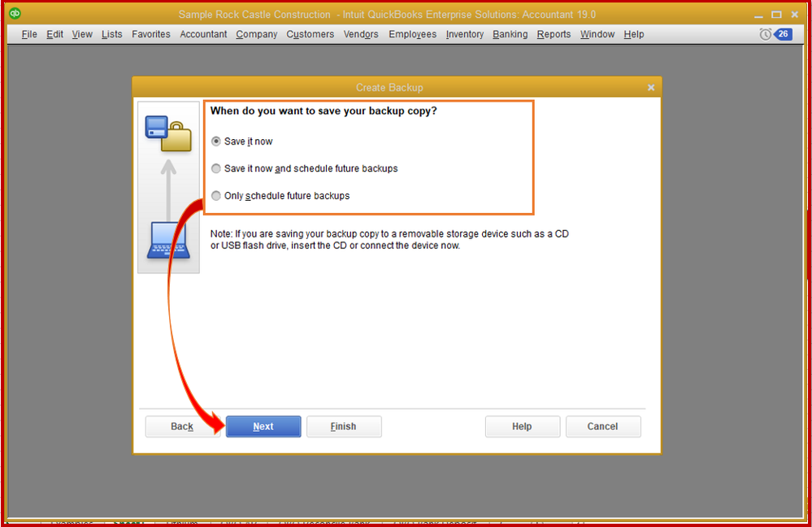Open the Vendors menu
812x527 pixels.
pos(361,34)
